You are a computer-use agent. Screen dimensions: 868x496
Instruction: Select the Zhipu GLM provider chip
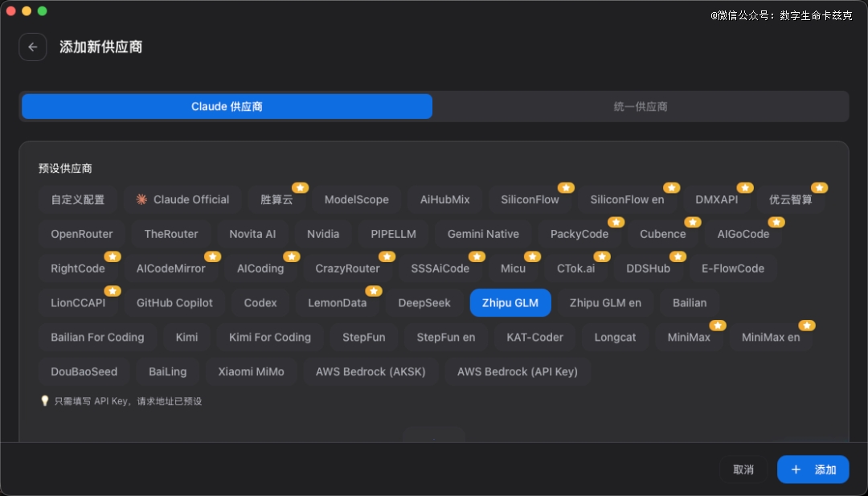510,303
